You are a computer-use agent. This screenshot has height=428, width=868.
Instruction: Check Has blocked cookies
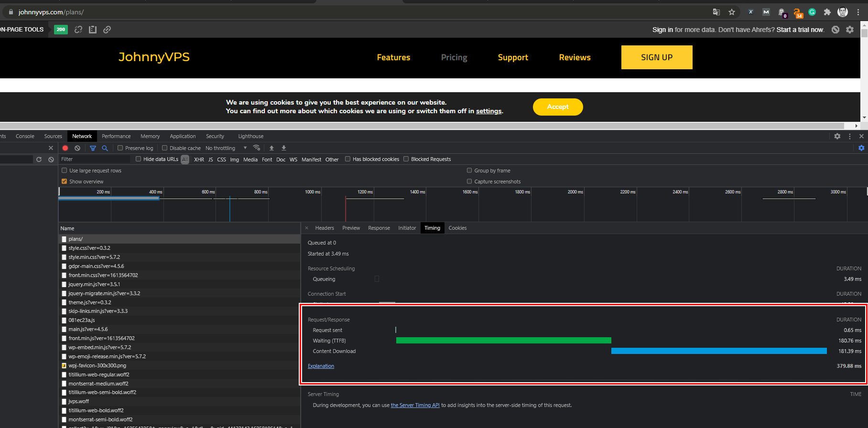348,159
